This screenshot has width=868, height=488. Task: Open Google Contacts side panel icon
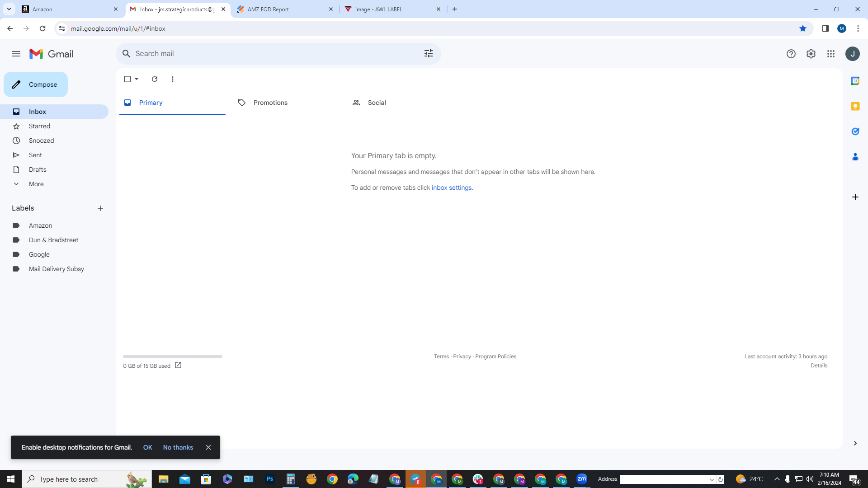point(855,157)
